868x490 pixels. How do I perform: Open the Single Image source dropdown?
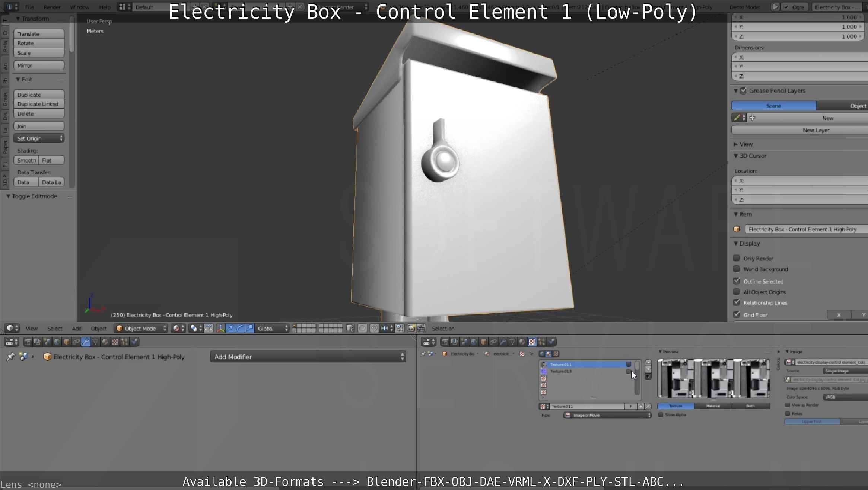845,371
